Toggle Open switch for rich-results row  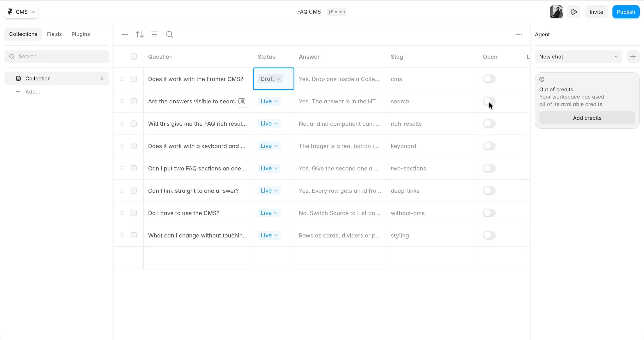489,124
